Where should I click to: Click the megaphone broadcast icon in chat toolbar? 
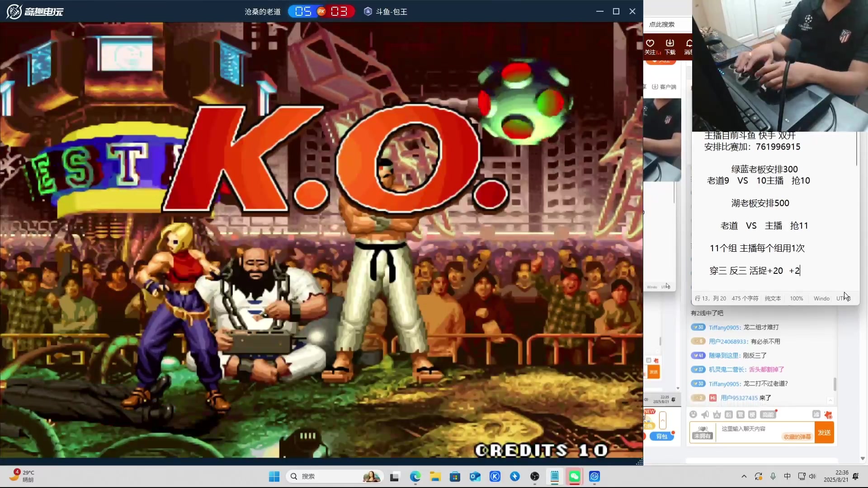tap(705, 414)
